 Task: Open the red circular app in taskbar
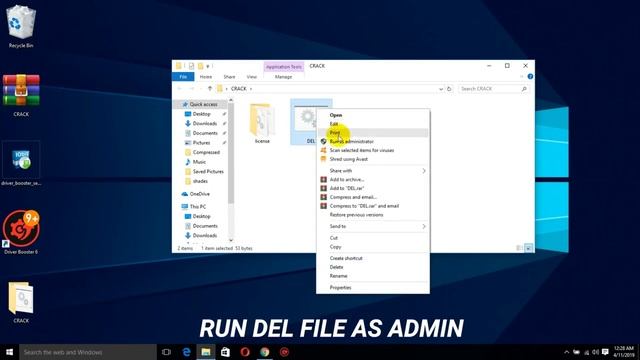[x=284, y=352]
